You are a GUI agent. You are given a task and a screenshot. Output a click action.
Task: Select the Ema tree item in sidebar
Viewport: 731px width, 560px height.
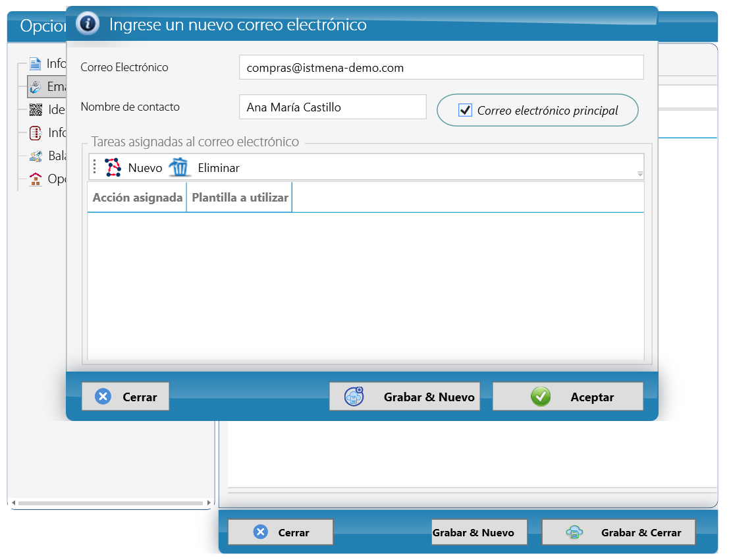47,87
